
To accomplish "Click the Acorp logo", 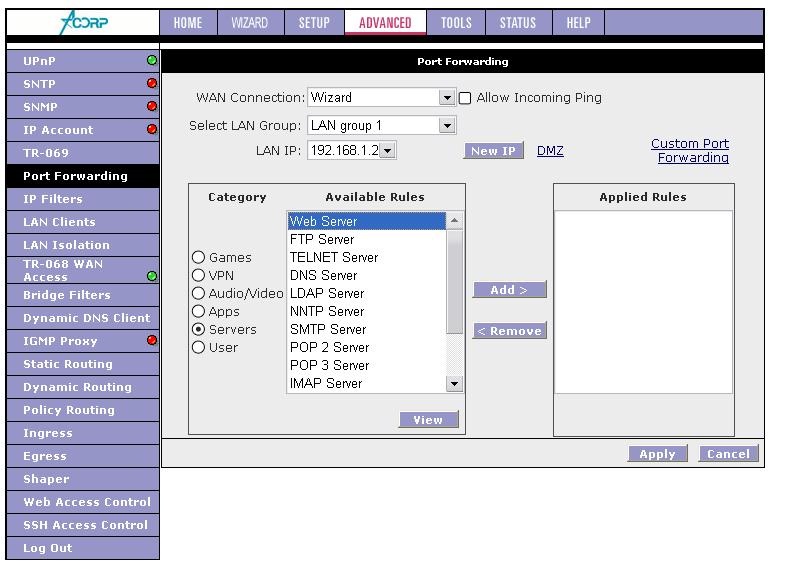I will click(x=84, y=22).
